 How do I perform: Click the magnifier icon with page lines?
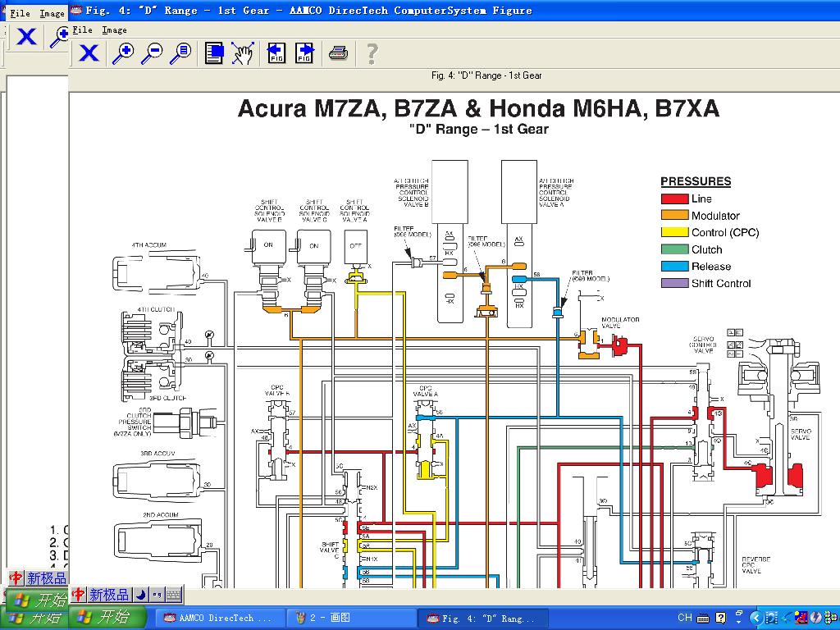point(180,53)
